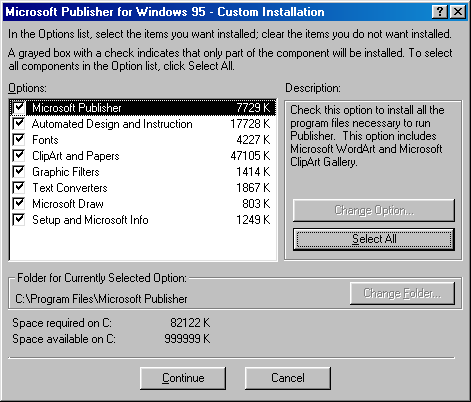Select the Fonts option label
471x402 pixels.
[x=45, y=140]
